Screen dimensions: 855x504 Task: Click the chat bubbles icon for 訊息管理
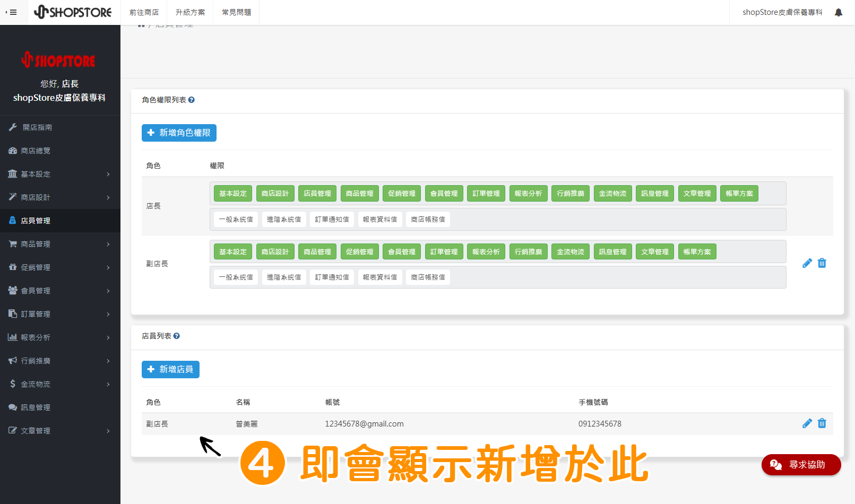13,407
